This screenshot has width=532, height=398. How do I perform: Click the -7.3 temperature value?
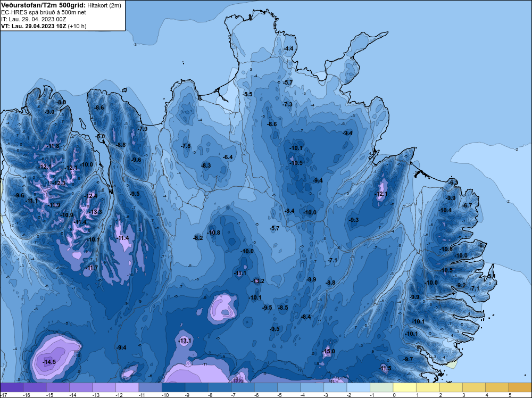pyautogui.click(x=287, y=104)
